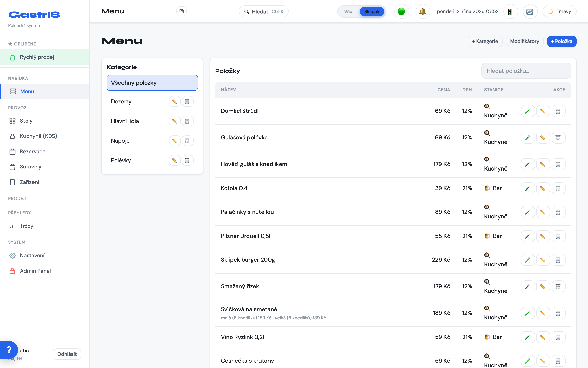Screen dimensions: 588x368
Task: Delete Sklípek burger 200g via trash icon
Action: coord(558,260)
